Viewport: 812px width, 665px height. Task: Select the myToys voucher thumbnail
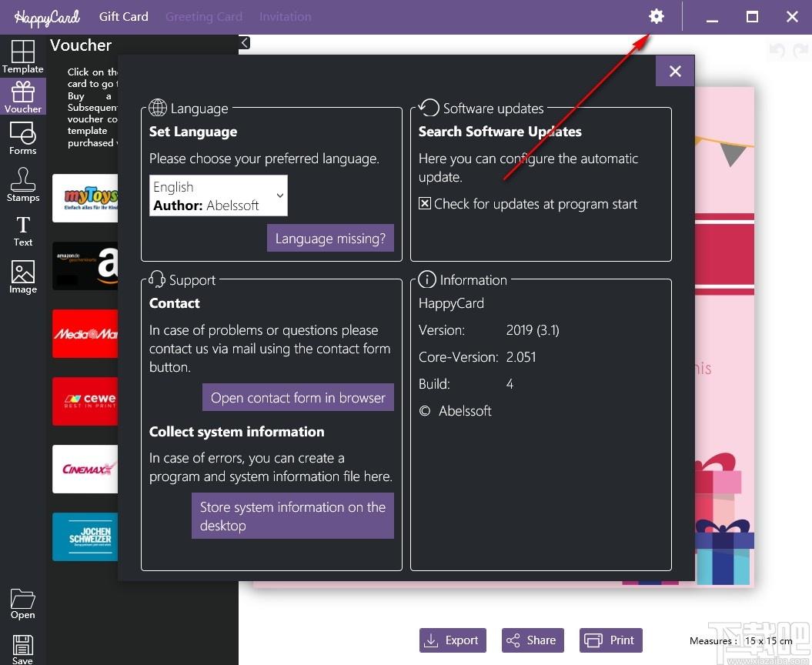(x=85, y=198)
